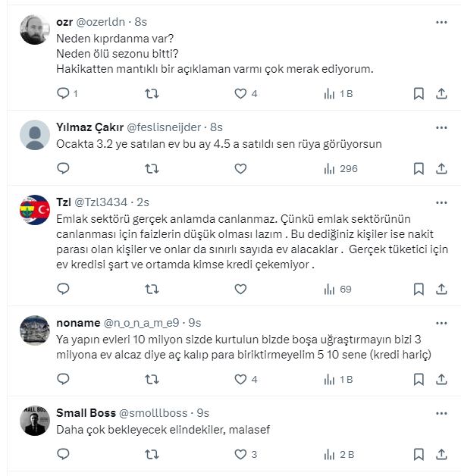461x476 pixels.
Task: Open noname's avatar thumbnail
Action: [35, 330]
